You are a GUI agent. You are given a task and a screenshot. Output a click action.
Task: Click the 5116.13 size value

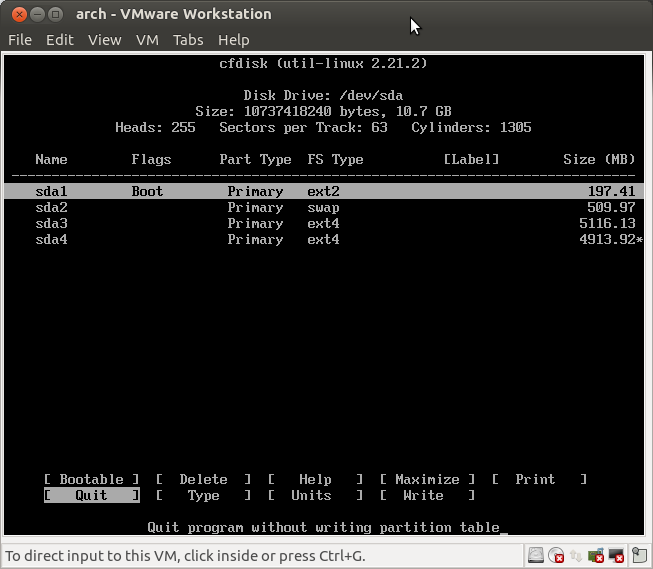click(x=607, y=223)
